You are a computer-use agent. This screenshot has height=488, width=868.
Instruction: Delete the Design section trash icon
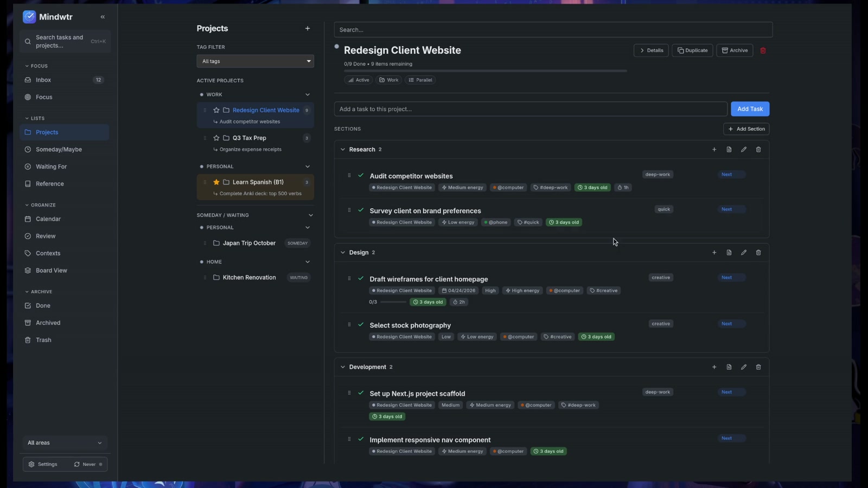pyautogui.click(x=758, y=253)
